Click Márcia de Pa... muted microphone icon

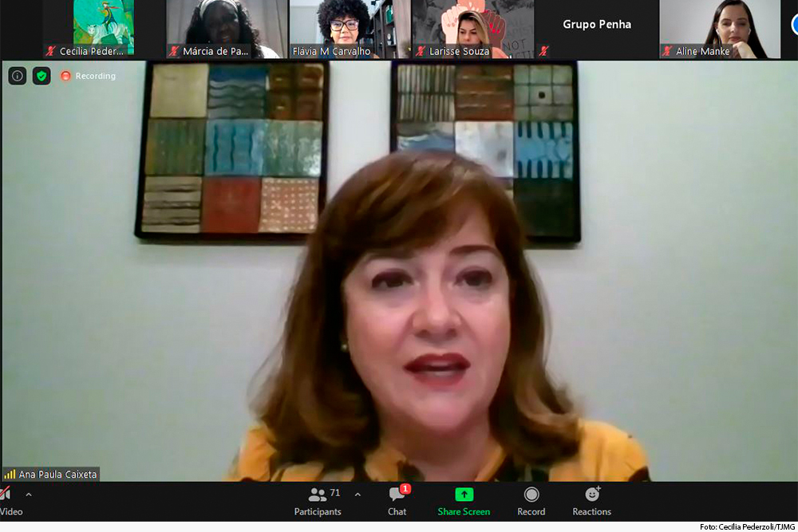pyautogui.click(x=174, y=51)
